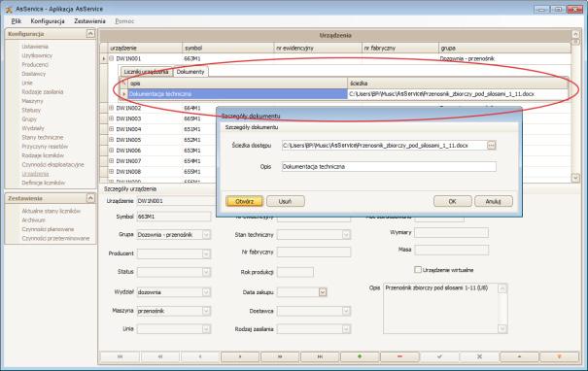This screenshot has height=371, width=588.
Task: Sort by the nr ewidencyjny column header
Action: point(318,48)
